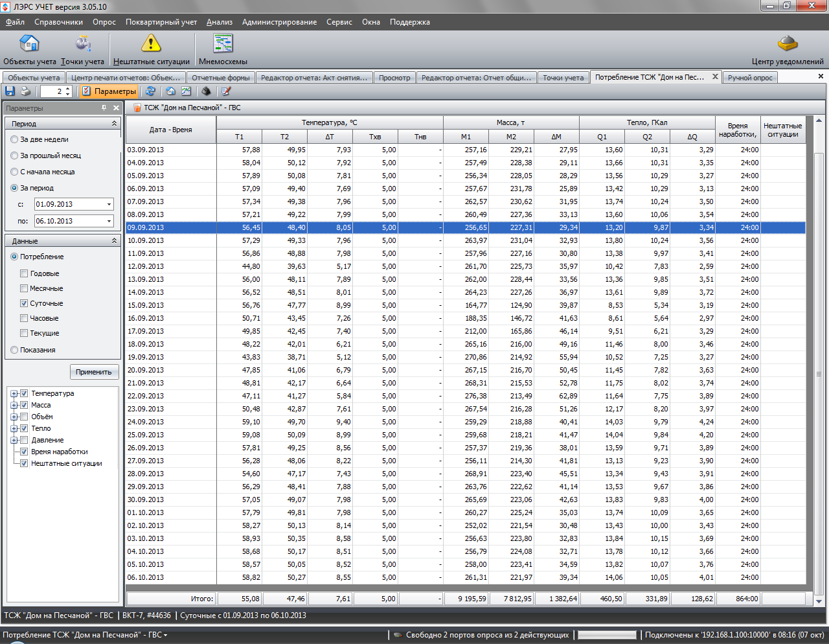The height and width of the screenshot is (644, 829).
Task: Collapse the Данные section
Action: (x=114, y=240)
